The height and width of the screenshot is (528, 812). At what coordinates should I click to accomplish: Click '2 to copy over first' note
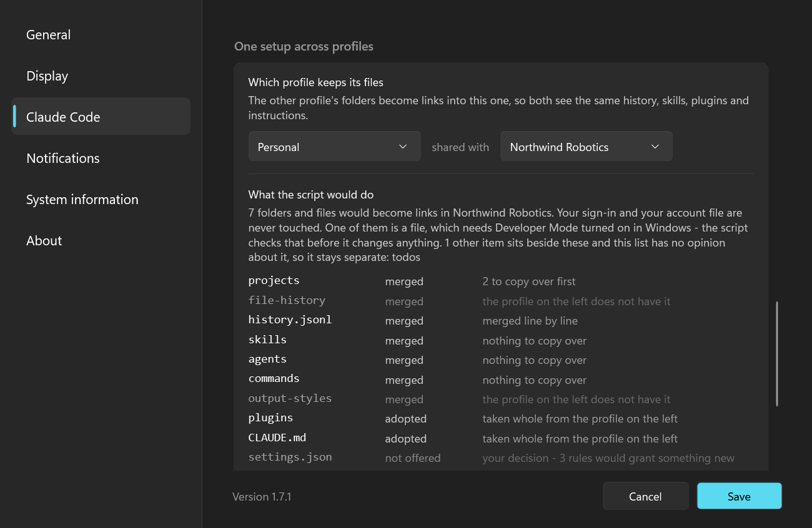pos(529,281)
